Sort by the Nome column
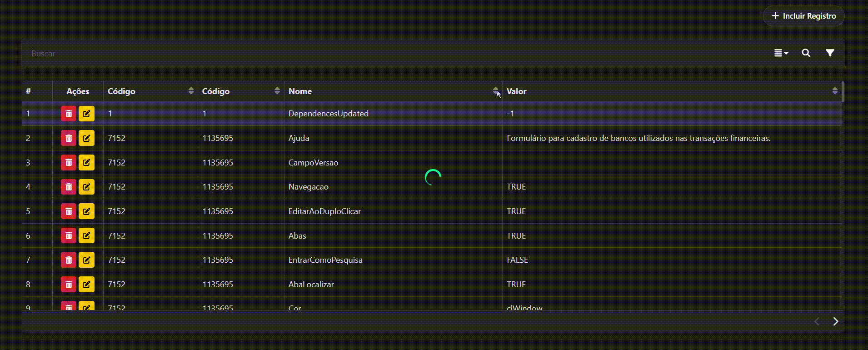The image size is (868, 350). coord(495,91)
